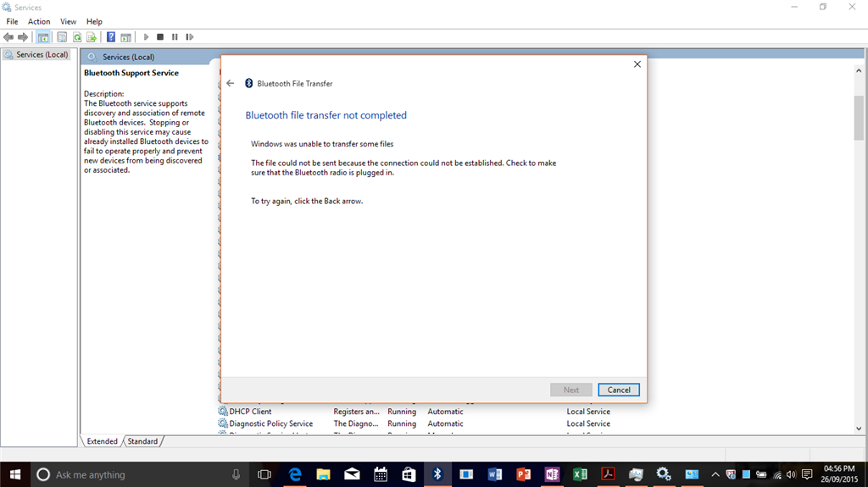Click the Services list vertical scrollbar thumb
The height and width of the screenshot is (487, 868).
[x=859, y=118]
